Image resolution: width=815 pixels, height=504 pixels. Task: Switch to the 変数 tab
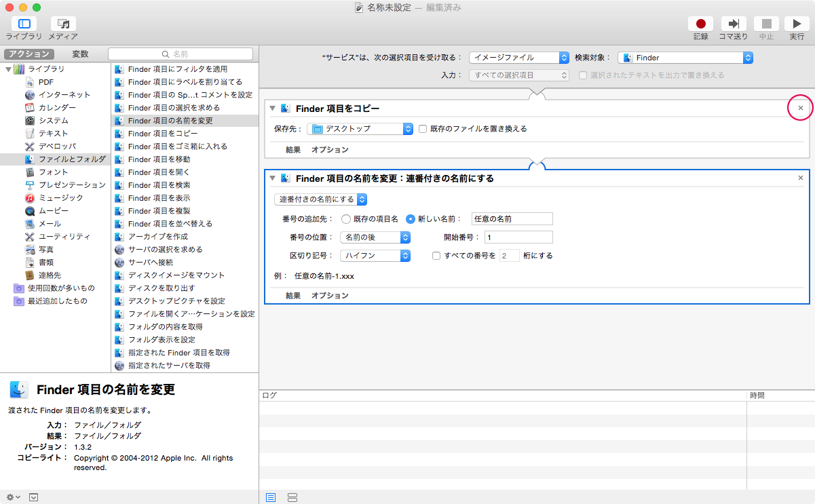click(80, 54)
